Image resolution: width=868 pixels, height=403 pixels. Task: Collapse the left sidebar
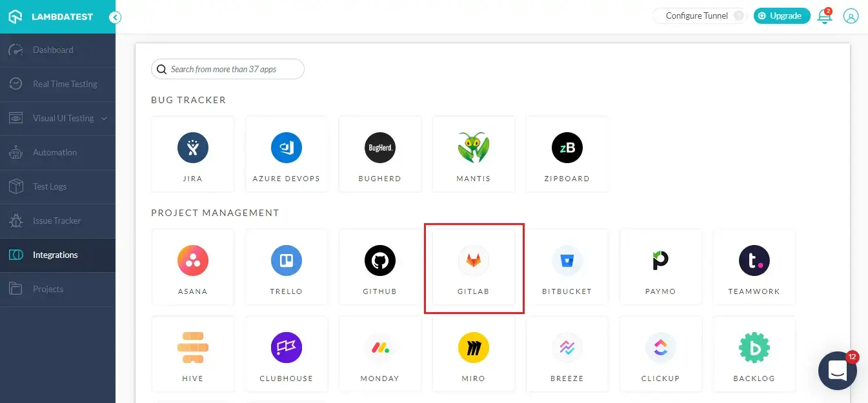tap(115, 17)
